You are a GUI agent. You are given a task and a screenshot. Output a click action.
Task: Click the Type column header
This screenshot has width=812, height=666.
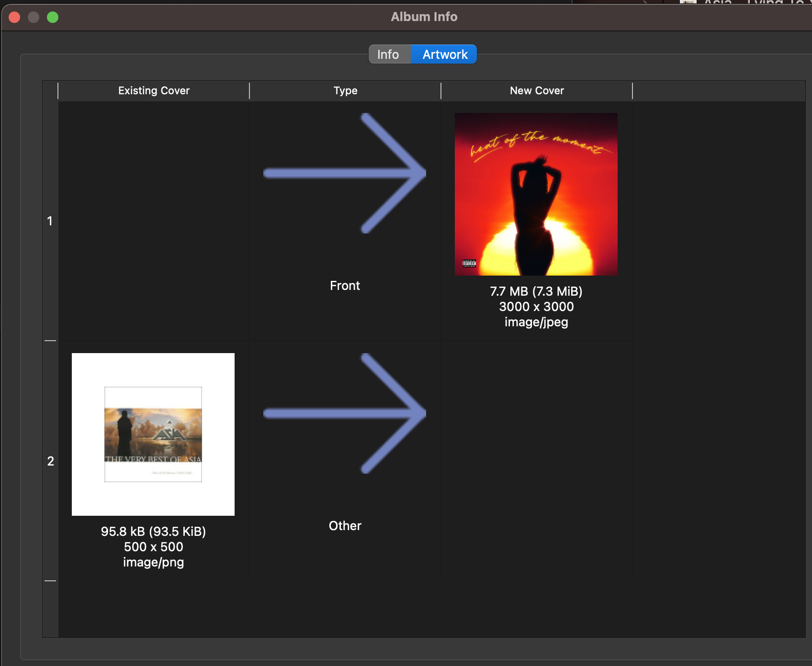(x=345, y=90)
